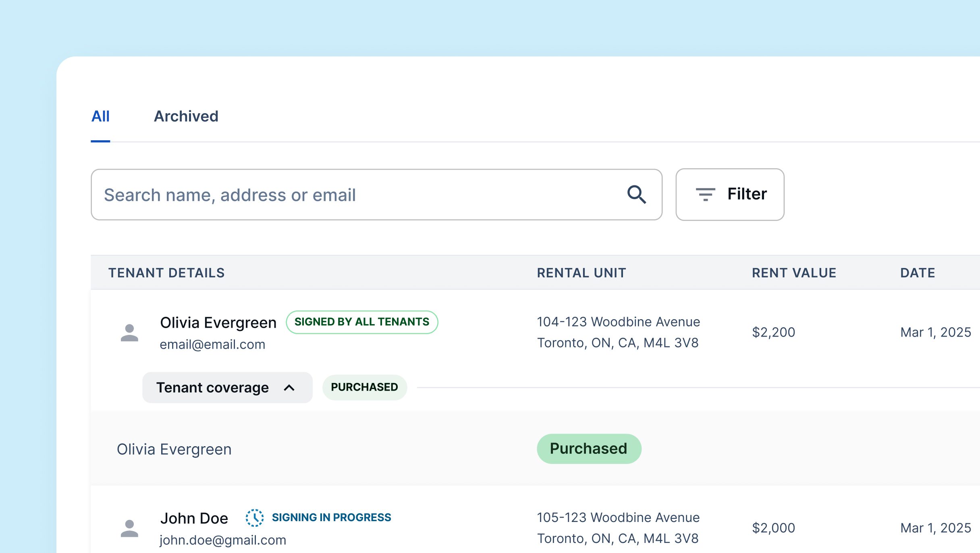Click email@email.com address

click(x=212, y=345)
